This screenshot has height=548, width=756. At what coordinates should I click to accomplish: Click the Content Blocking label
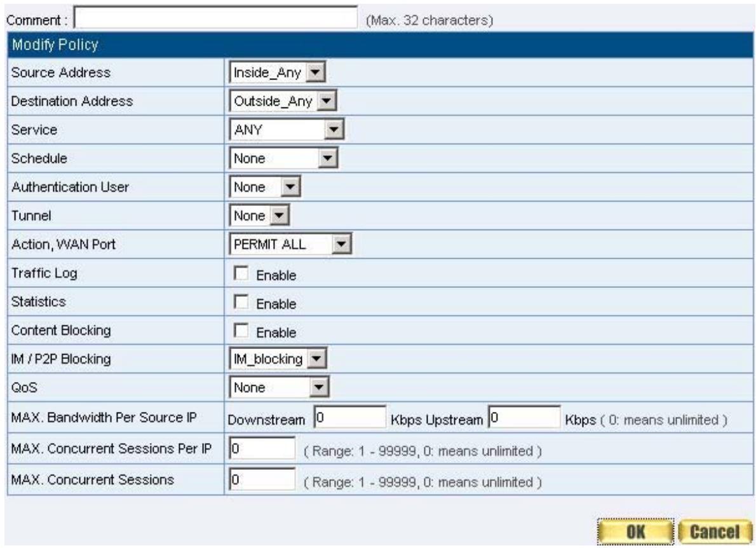coord(61,331)
